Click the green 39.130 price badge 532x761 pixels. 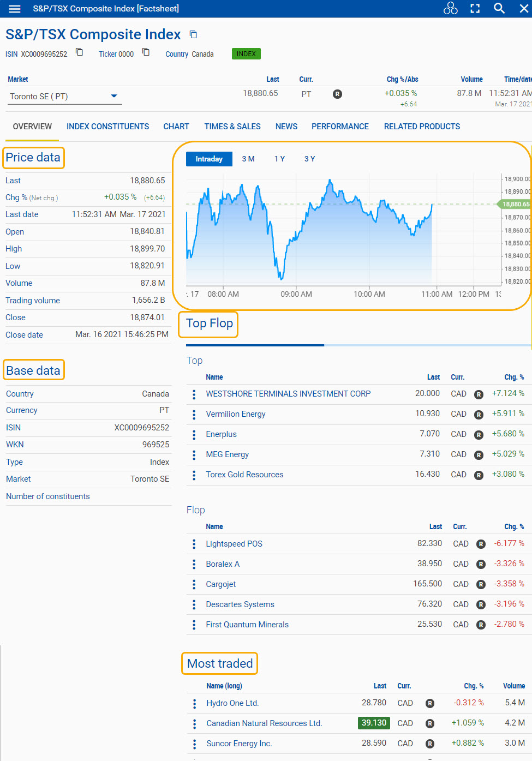pos(374,723)
